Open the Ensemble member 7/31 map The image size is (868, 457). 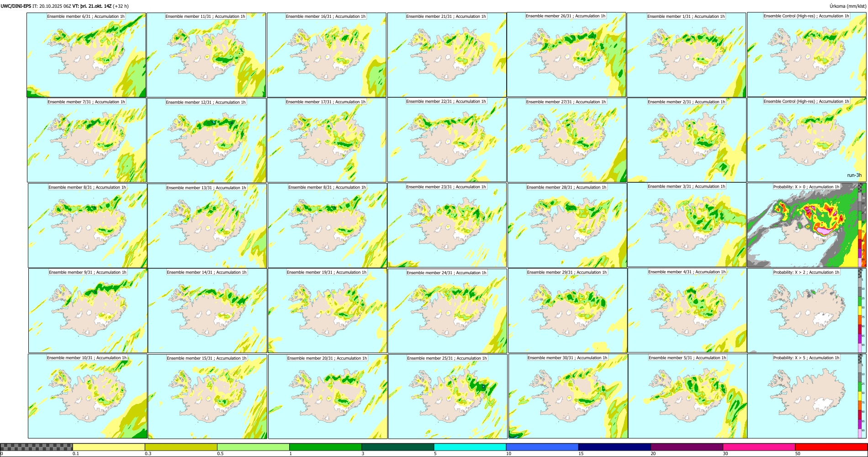click(87, 140)
